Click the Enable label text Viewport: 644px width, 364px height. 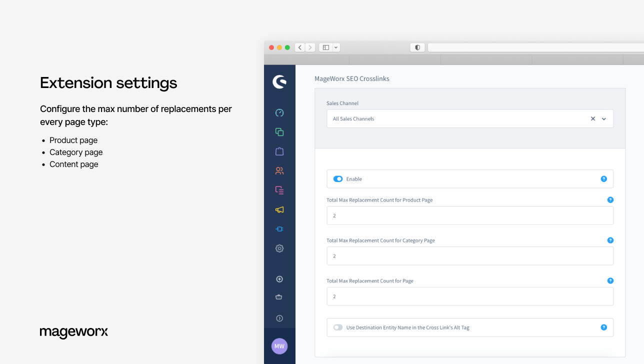point(354,179)
